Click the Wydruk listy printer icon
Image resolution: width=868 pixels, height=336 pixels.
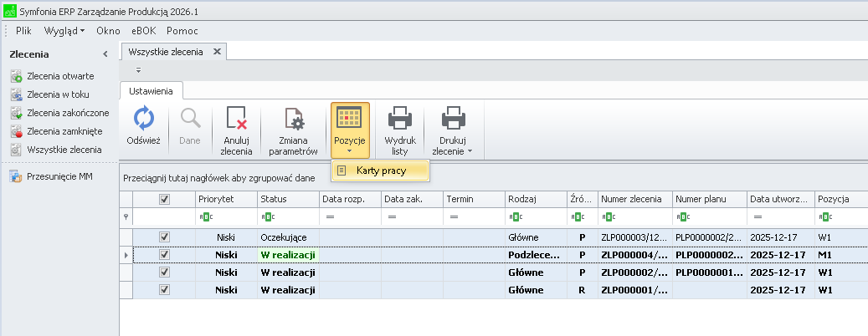[399, 120]
